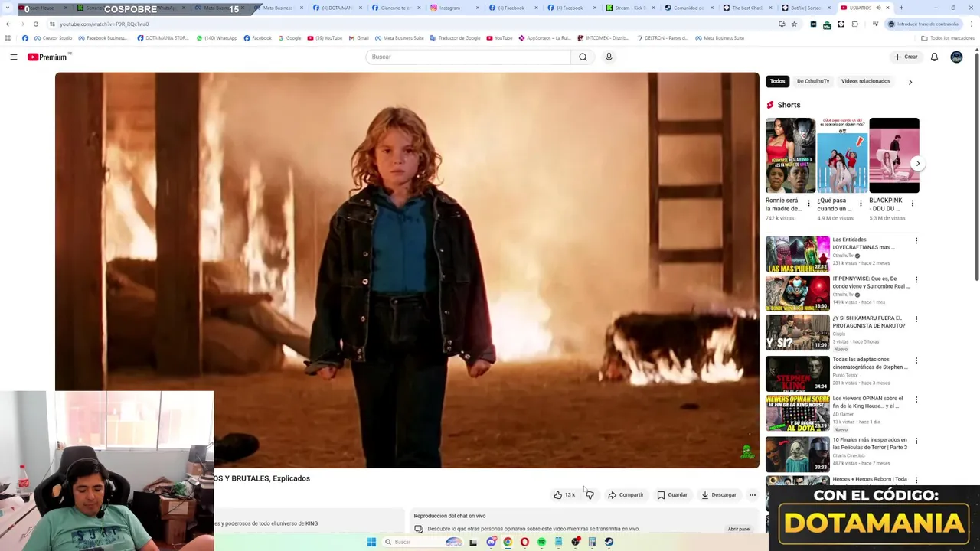Go to YouTube Premium home logo

(x=49, y=57)
